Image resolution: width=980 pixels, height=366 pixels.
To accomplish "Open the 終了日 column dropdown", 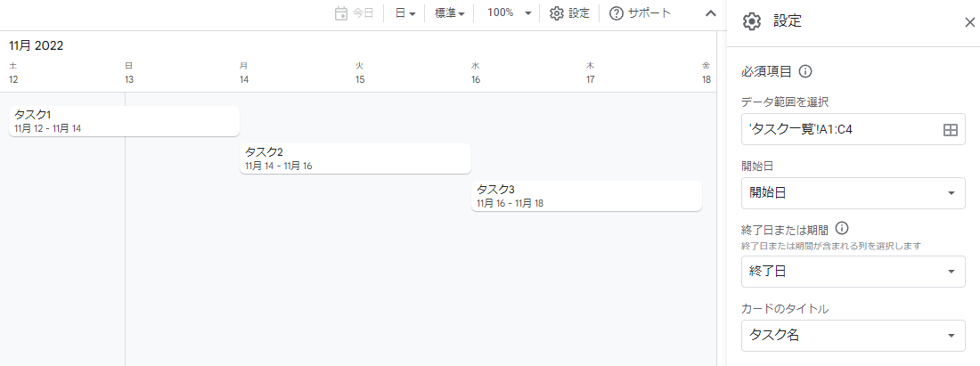I will pyautogui.click(x=853, y=271).
